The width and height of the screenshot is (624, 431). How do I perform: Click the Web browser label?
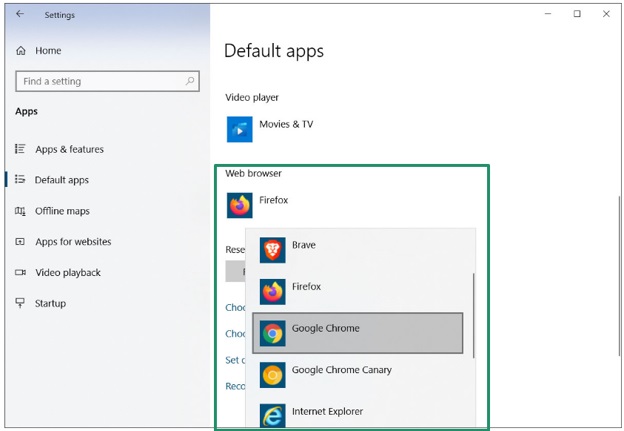[254, 173]
